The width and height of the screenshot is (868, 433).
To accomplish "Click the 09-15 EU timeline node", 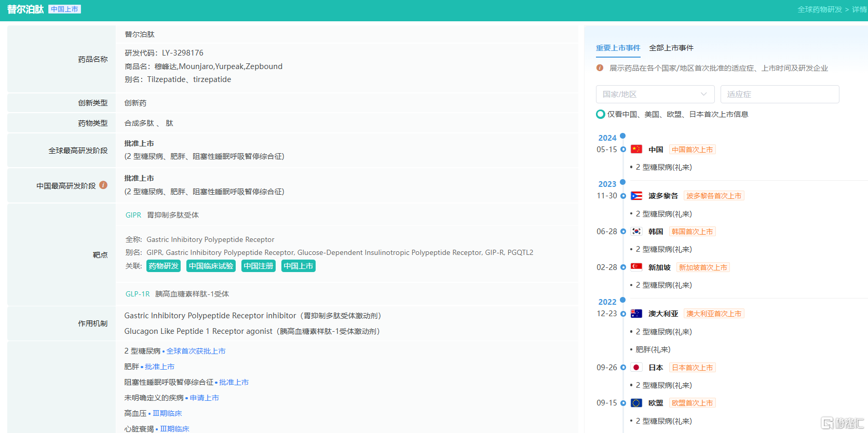I will [623, 403].
